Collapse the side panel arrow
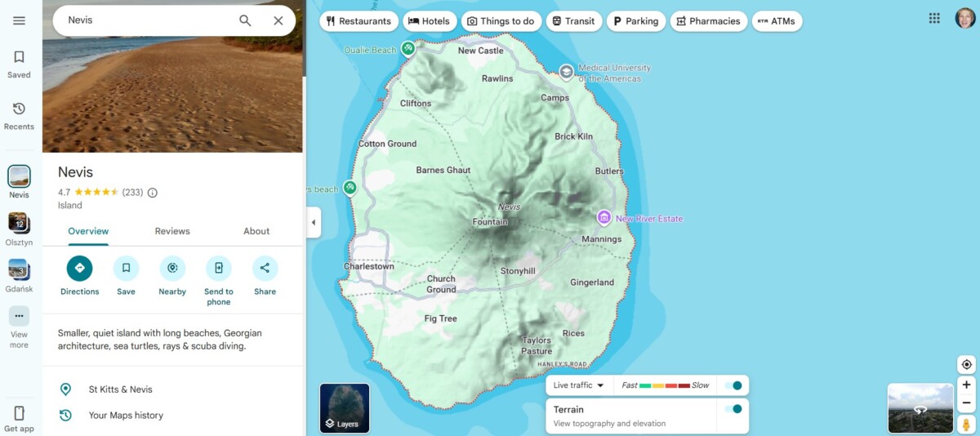The height and width of the screenshot is (436, 980). pos(314,222)
